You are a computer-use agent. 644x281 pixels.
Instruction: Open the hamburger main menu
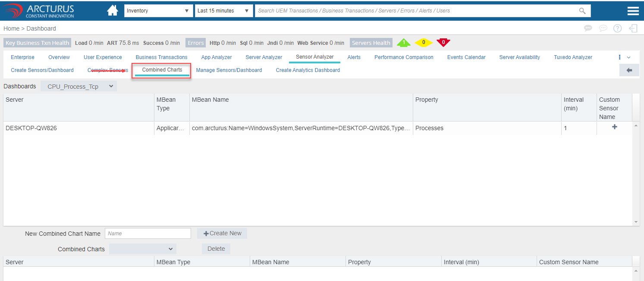click(633, 11)
